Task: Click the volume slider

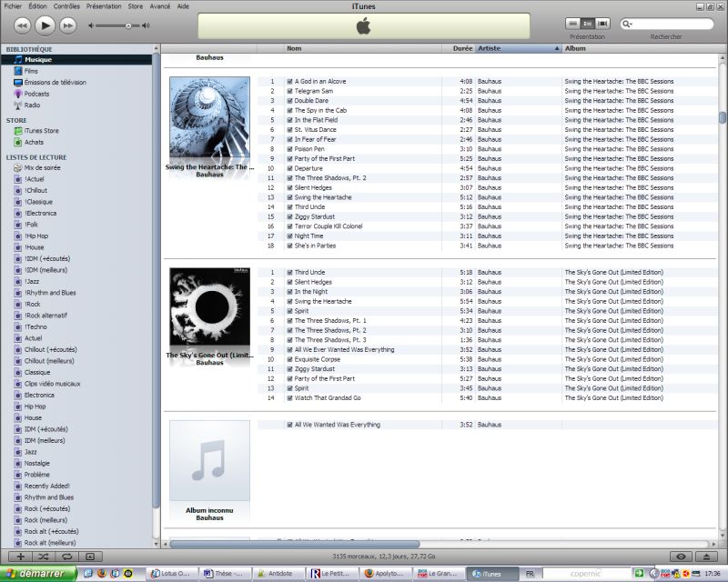Action: (116, 25)
